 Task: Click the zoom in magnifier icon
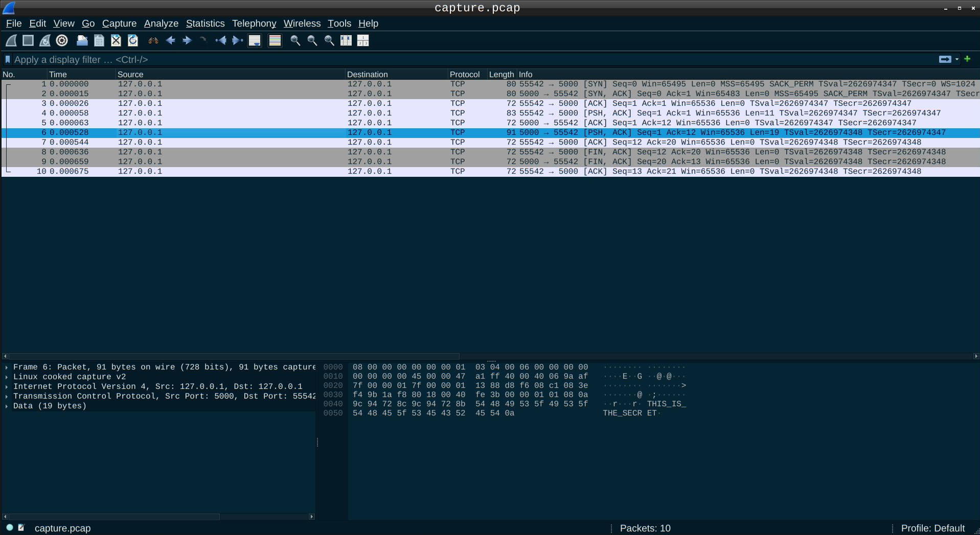pos(295,41)
